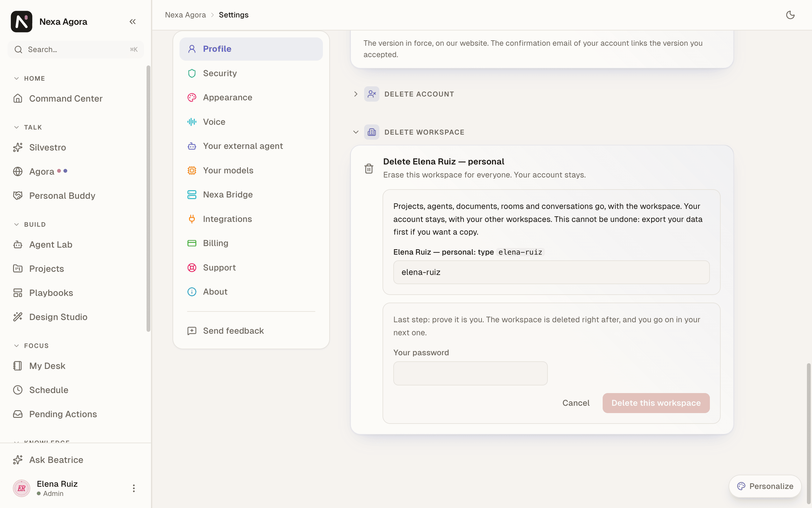Open Agora globe icon
This screenshot has height=508, width=812.
18,172
